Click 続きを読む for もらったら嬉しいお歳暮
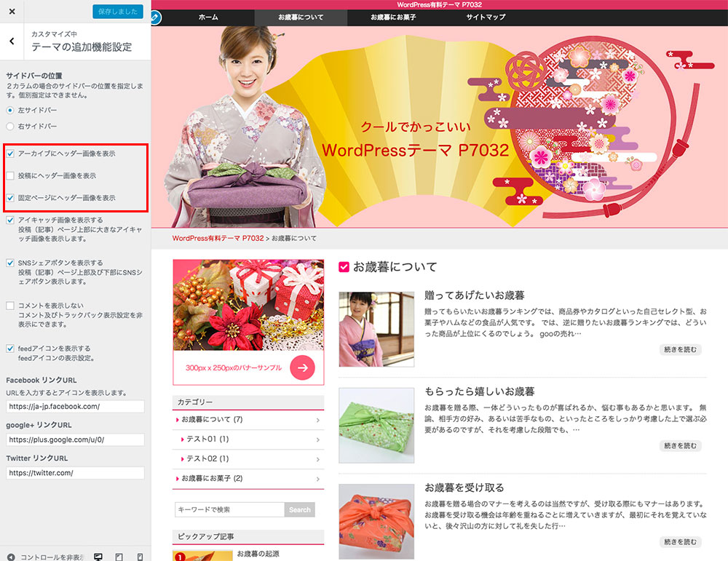 [x=680, y=445]
